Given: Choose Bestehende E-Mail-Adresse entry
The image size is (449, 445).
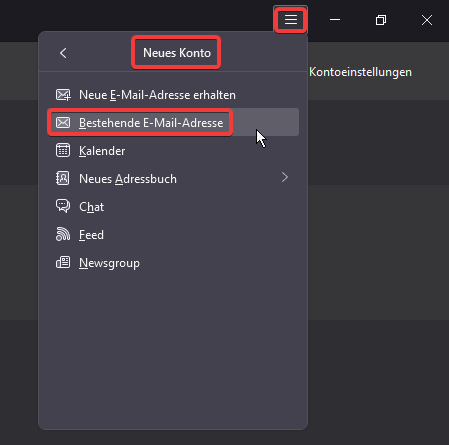Looking at the screenshot, I should coord(173,123).
